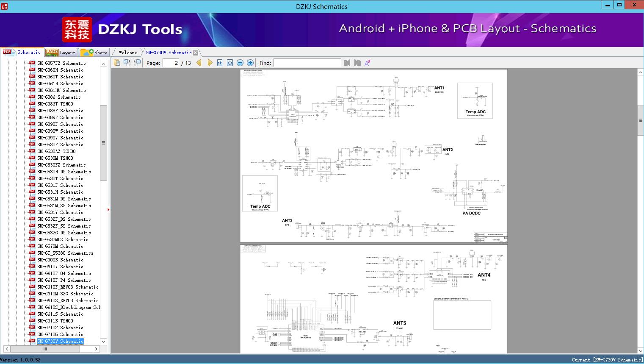
Task: Toggle match case search option icon
Action: (368, 63)
